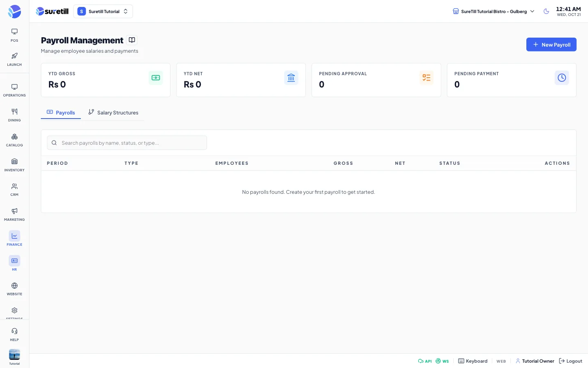Go to Operations in the sidebar
This screenshot has width=588, height=368.
click(x=14, y=90)
